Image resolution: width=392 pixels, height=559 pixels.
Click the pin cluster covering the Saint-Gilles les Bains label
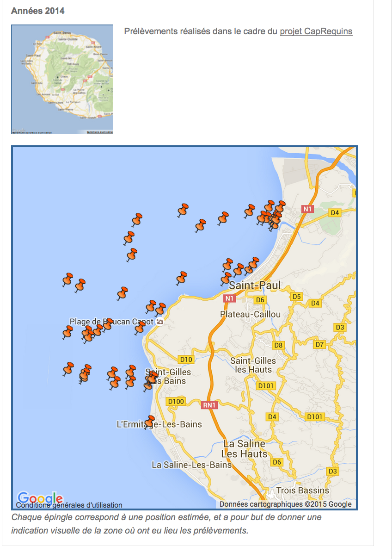point(151,379)
